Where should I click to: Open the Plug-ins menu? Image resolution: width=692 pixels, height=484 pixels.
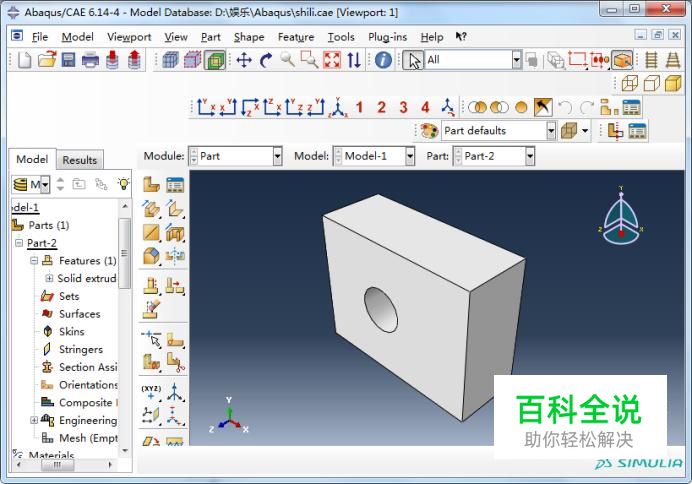pos(387,37)
